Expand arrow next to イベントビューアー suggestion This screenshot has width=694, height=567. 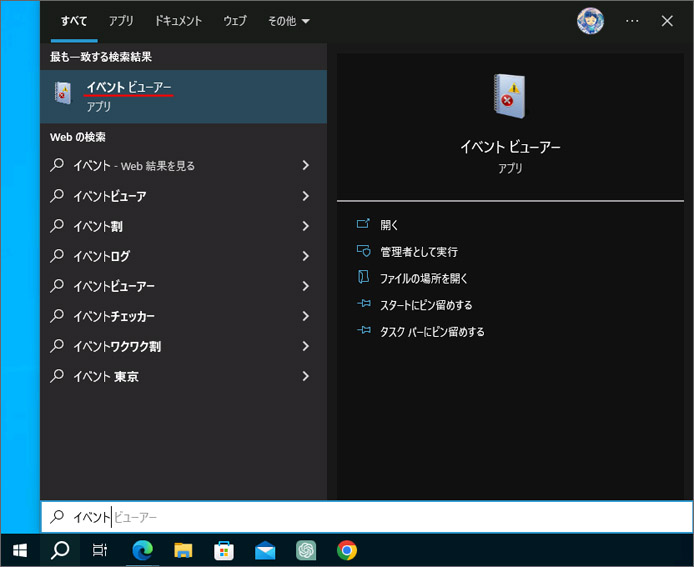click(306, 286)
